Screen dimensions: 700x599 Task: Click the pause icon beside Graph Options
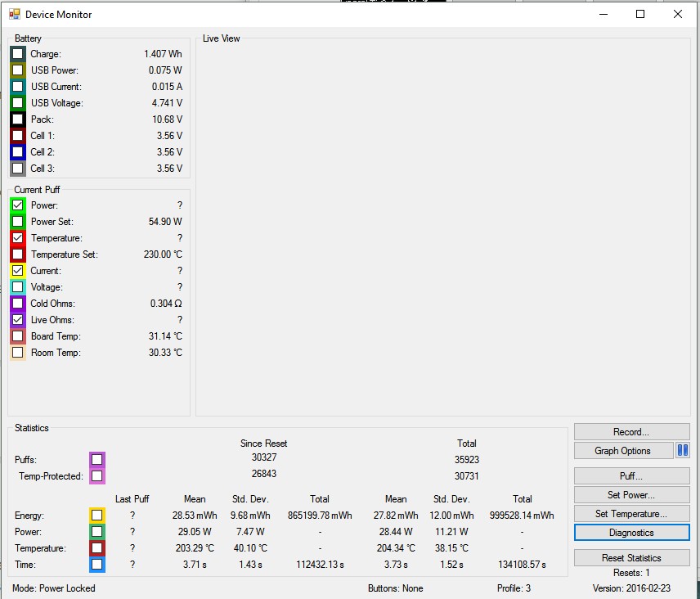[682, 450]
